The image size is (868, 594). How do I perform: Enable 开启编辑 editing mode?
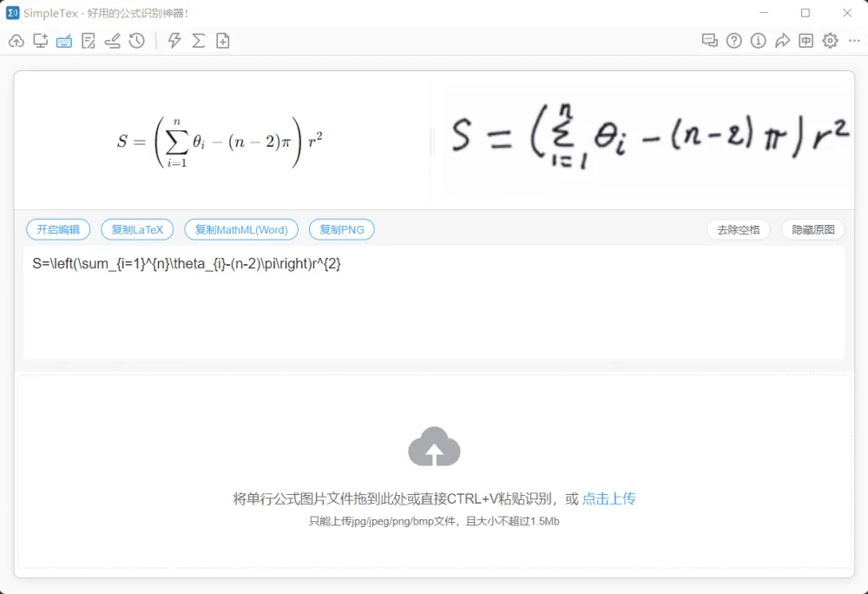tap(57, 229)
